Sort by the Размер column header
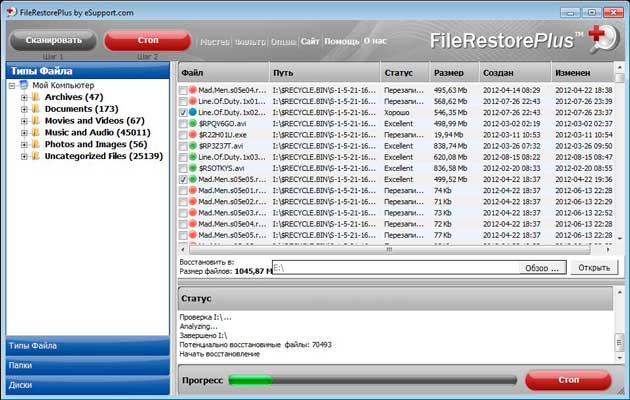Screen dimensions: 630x400 click(454, 73)
